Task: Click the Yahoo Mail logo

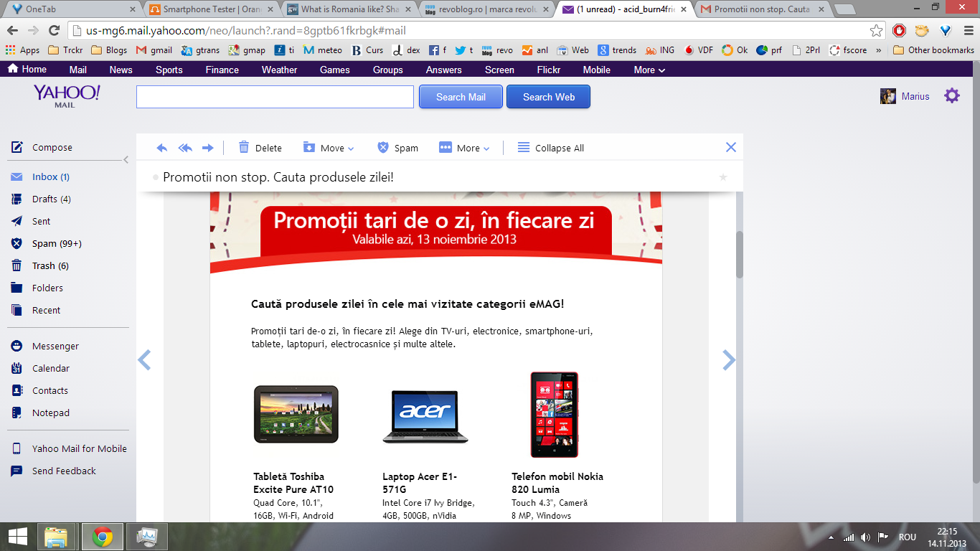Action: 67,95
